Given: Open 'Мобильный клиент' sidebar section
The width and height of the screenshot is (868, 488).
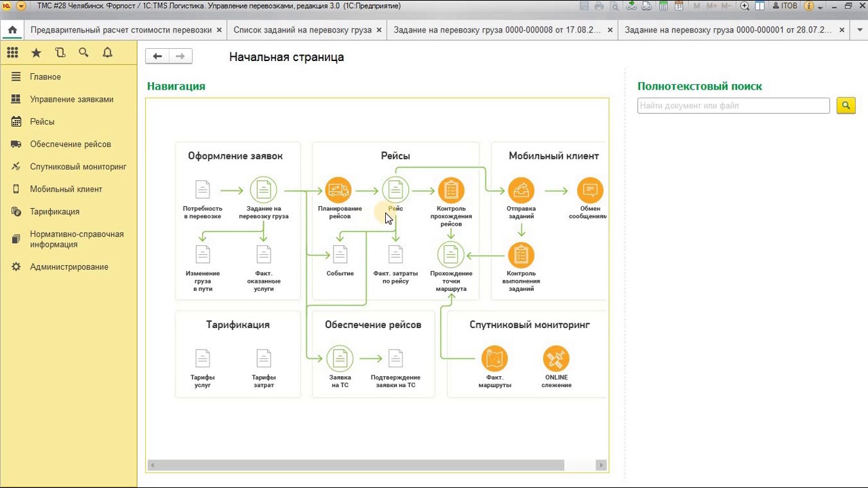Looking at the screenshot, I should 68,189.
